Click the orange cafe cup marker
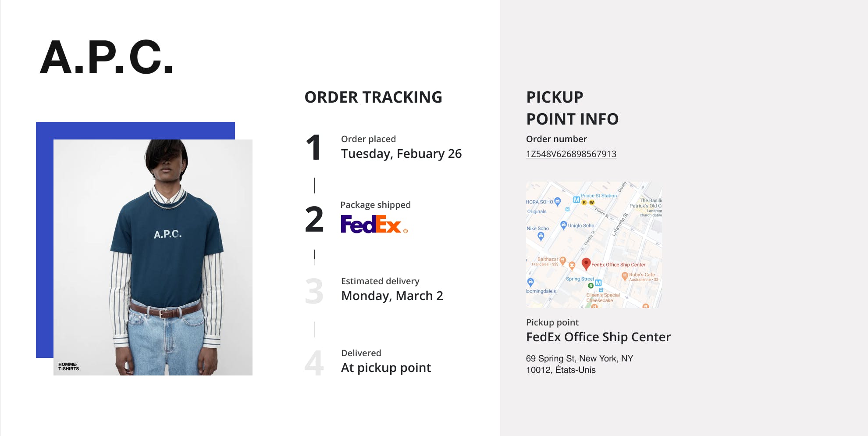 point(572,265)
